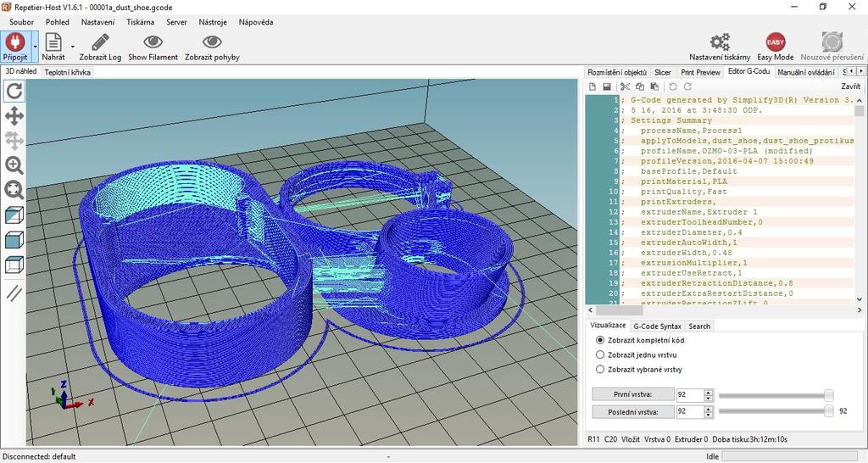
Task: Click the Nahrát load file icon
Action: point(53,42)
